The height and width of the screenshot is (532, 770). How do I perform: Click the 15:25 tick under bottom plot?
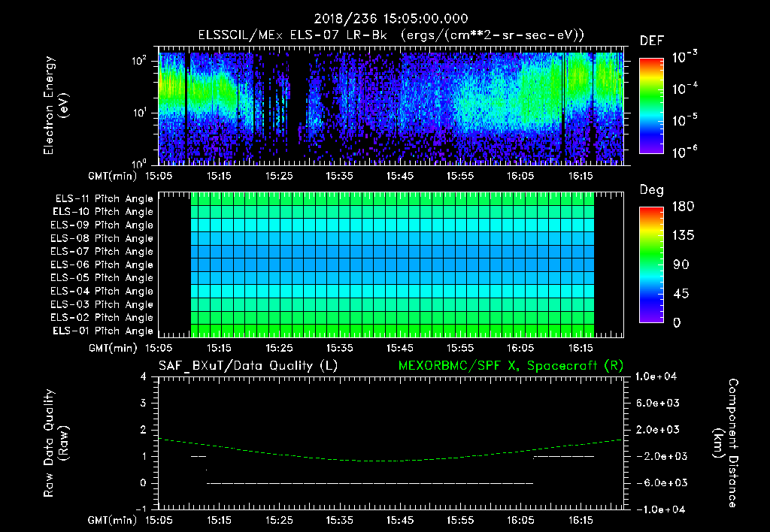[x=279, y=520]
